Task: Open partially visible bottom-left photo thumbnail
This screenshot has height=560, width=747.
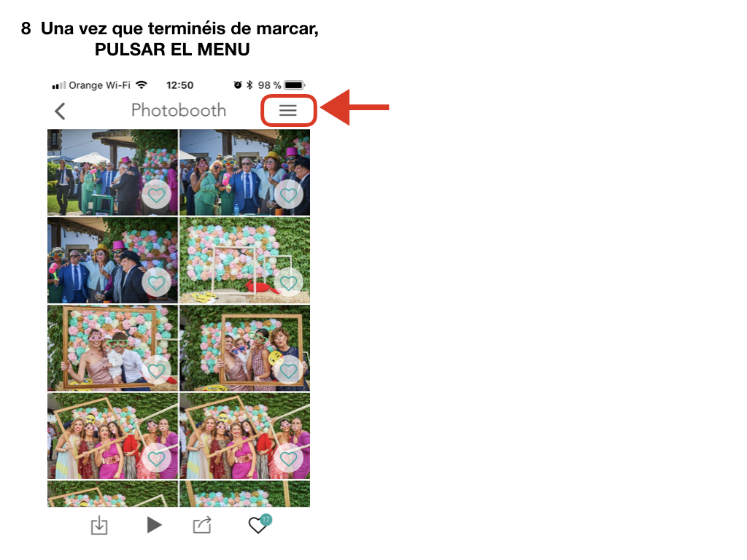Action: 112,494
